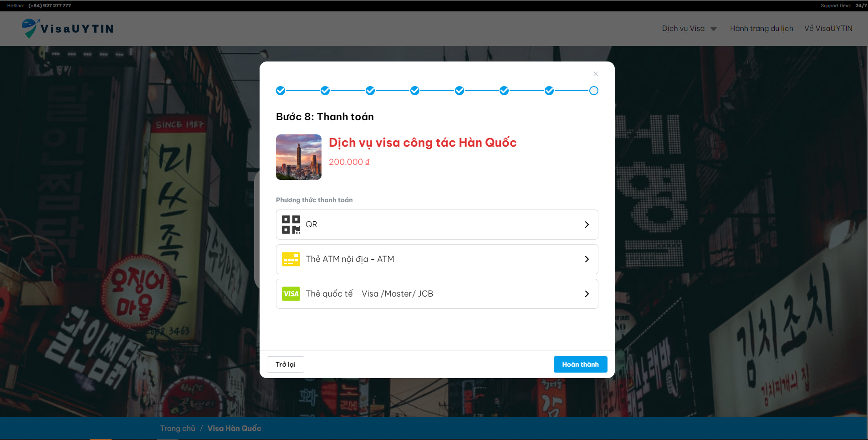Open the Dịch vụ Visa dropdown menu
868x440 pixels.
(x=689, y=28)
